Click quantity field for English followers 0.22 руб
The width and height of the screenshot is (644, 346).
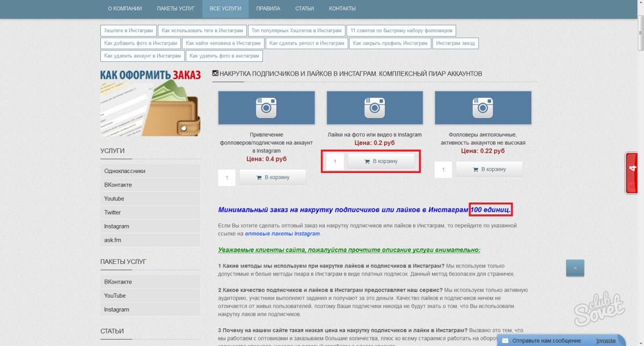(x=443, y=169)
